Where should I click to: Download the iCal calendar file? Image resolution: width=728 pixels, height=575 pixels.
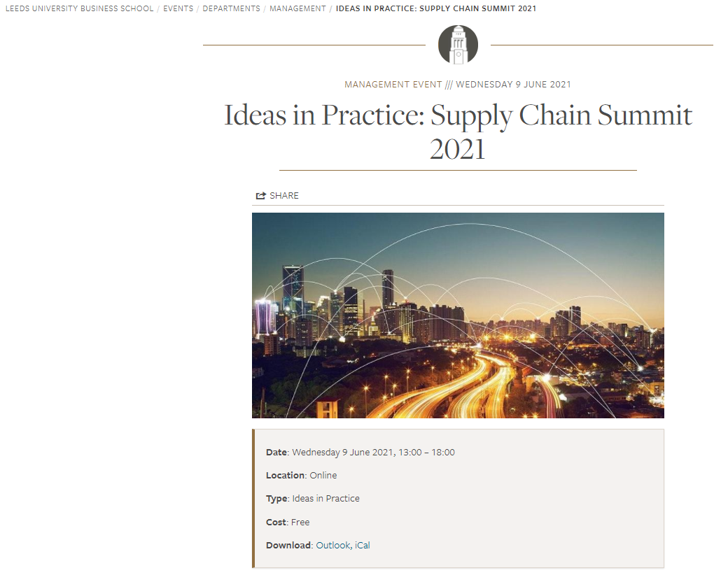coord(362,545)
